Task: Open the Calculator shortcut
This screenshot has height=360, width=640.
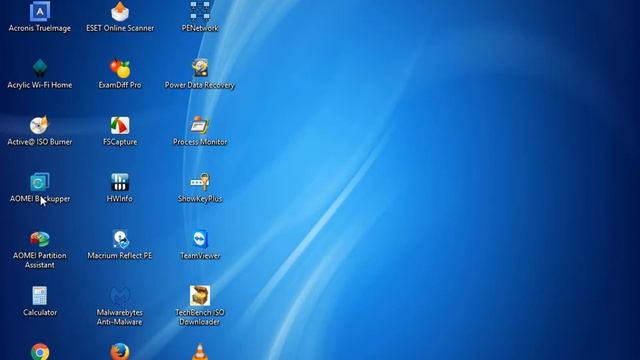Action: [40, 296]
